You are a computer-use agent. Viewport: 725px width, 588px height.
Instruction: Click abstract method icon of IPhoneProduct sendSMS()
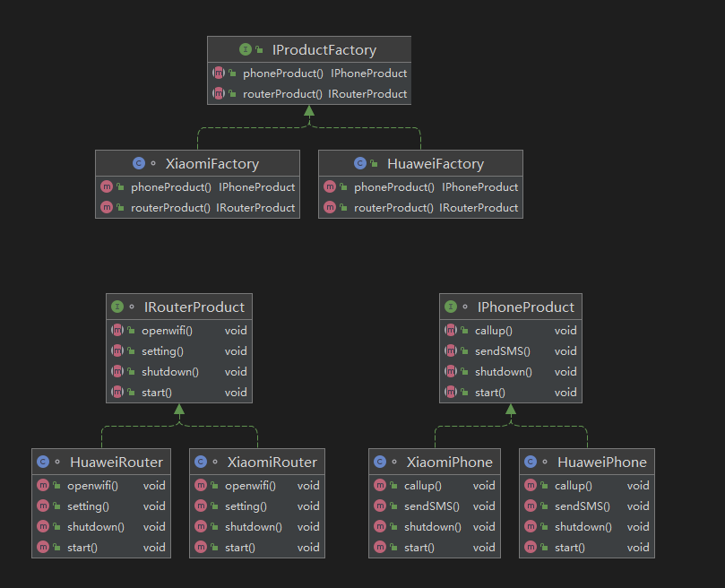coord(451,351)
